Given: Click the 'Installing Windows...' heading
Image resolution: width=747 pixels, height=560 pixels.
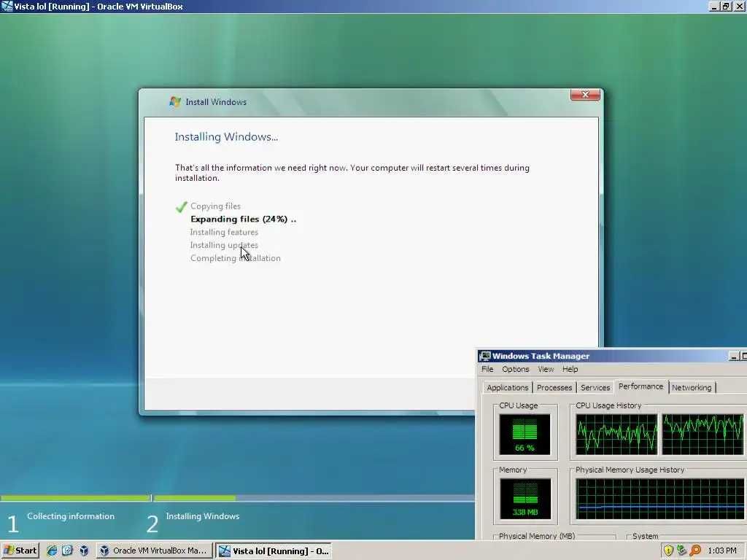Looking at the screenshot, I should pos(226,136).
